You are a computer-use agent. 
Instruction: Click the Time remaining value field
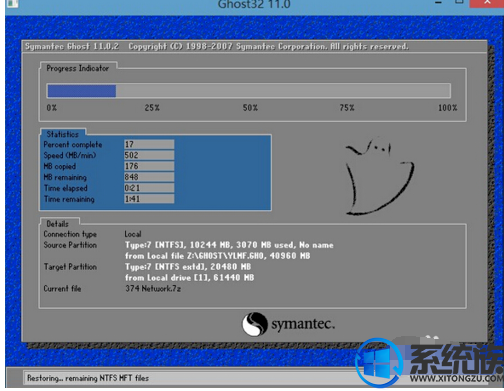coord(149,199)
